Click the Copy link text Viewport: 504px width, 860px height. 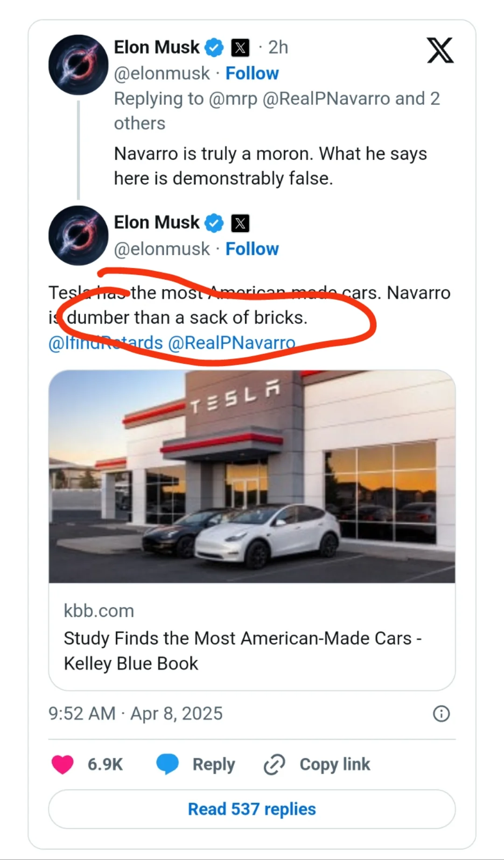[x=335, y=764]
